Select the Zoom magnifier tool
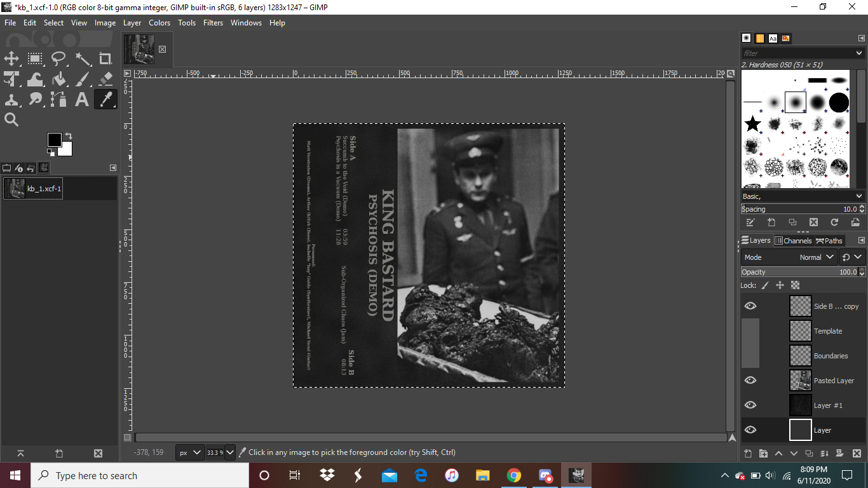This screenshot has width=868, height=488. click(11, 119)
